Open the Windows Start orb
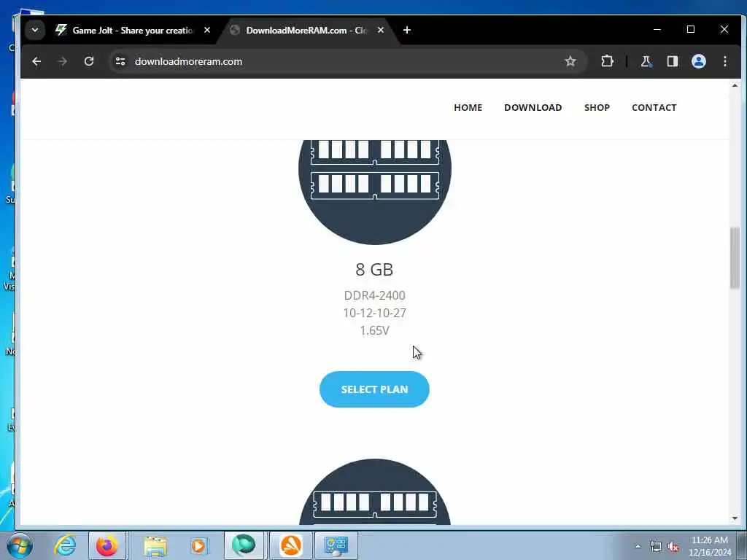This screenshot has height=560, width=747. point(20,545)
